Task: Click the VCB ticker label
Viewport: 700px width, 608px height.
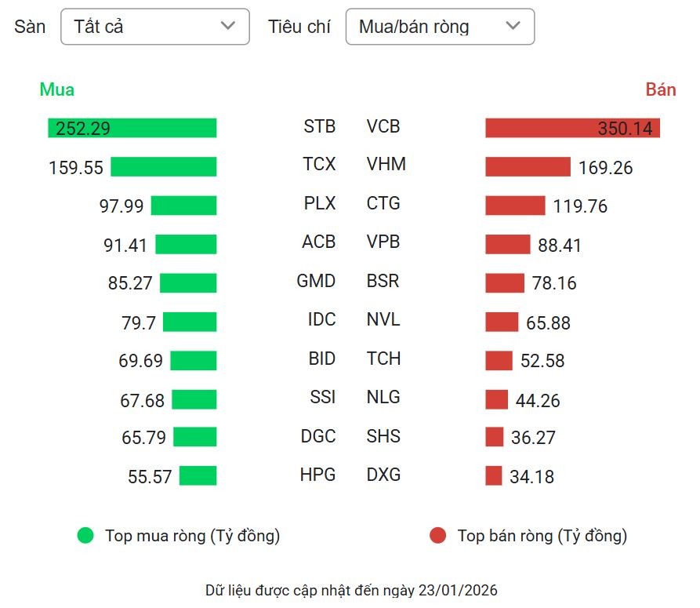Action: tap(383, 126)
